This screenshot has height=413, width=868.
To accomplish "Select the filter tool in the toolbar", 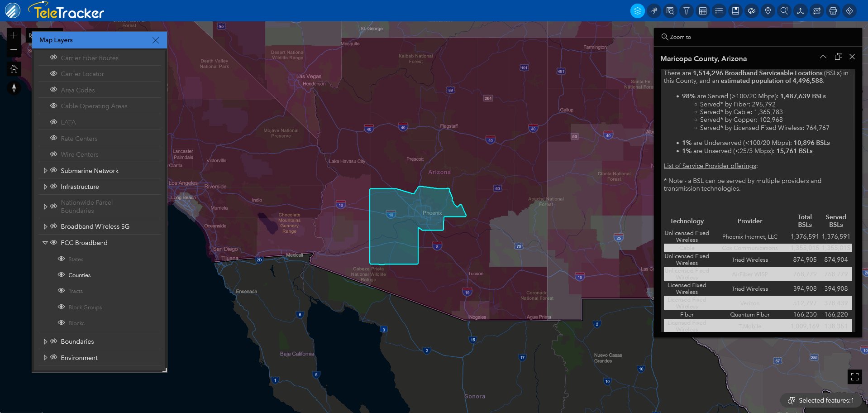I will coord(687,10).
